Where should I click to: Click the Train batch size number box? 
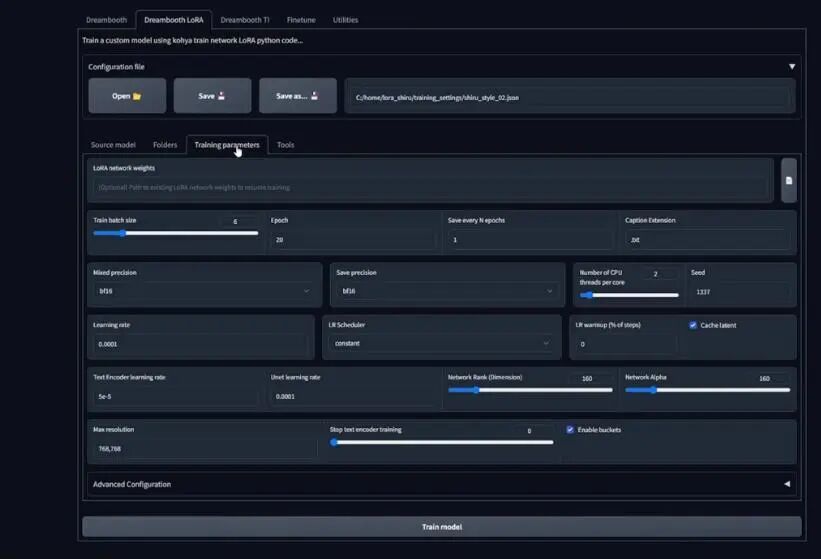click(238, 221)
